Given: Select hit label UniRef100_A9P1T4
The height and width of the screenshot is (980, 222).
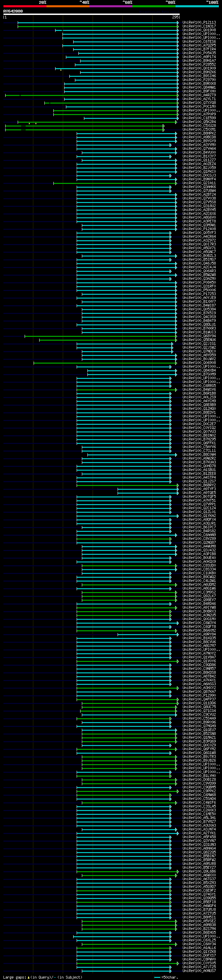Looking at the screenshot, I should [199, 57].
